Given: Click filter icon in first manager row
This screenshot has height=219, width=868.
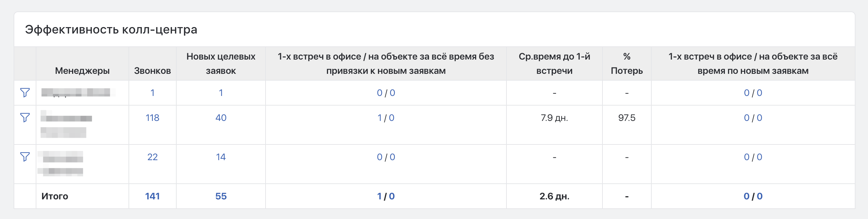Looking at the screenshot, I should 25,93.
